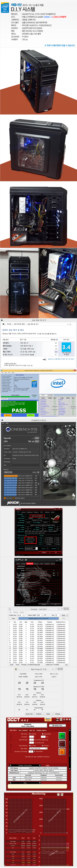Click OK button in ROG CPU-Z
This screenshot has width=77, height=868.
56,553
